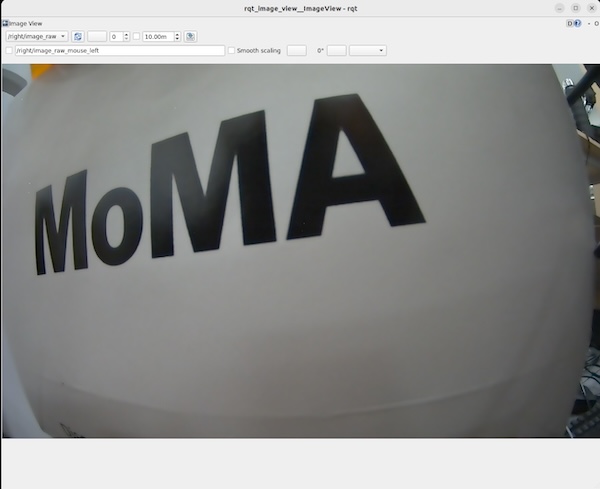Click the rotate-left button before 0°
Screen dimensions: 600x489
[297, 51]
